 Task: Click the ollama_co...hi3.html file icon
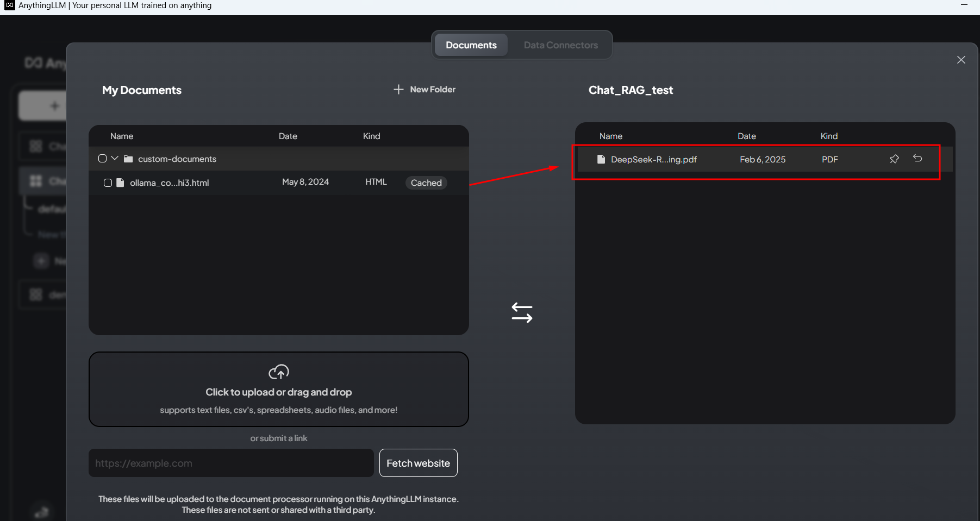tap(120, 183)
